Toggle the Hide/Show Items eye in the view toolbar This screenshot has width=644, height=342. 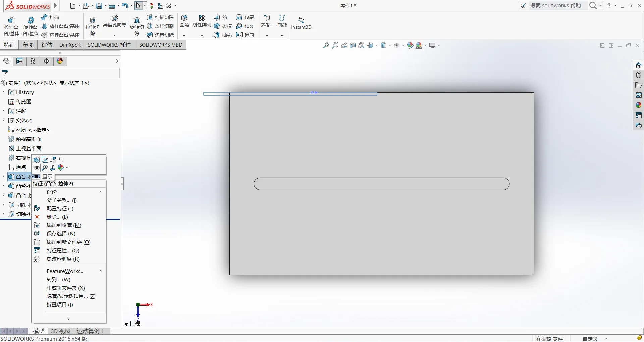pos(397,45)
